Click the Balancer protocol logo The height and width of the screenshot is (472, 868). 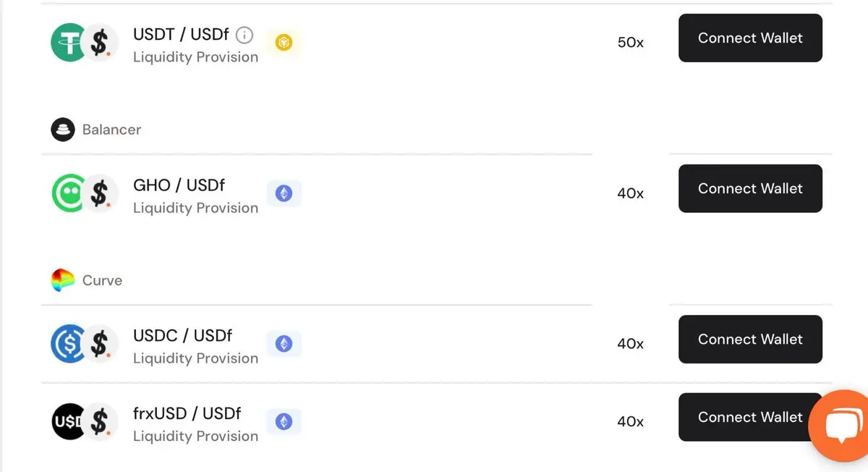[63, 130]
